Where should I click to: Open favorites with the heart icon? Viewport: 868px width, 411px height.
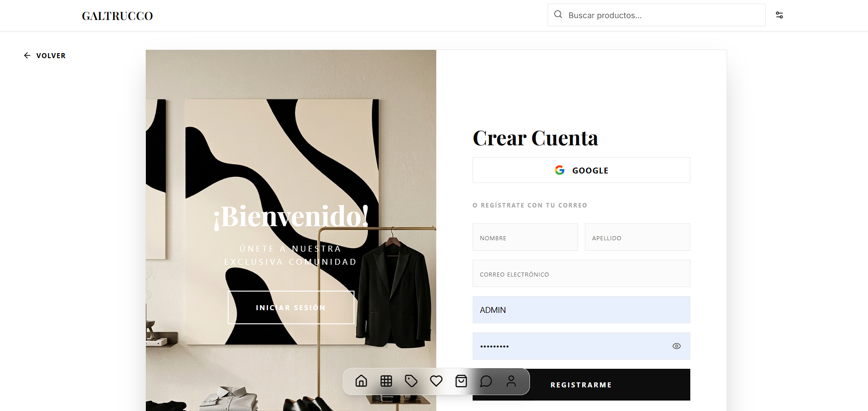click(436, 381)
